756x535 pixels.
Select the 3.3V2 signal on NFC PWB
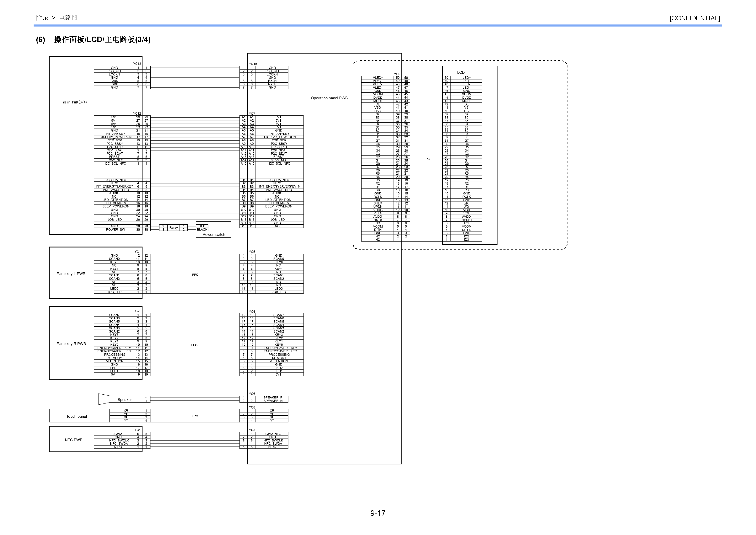coord(117,434)
